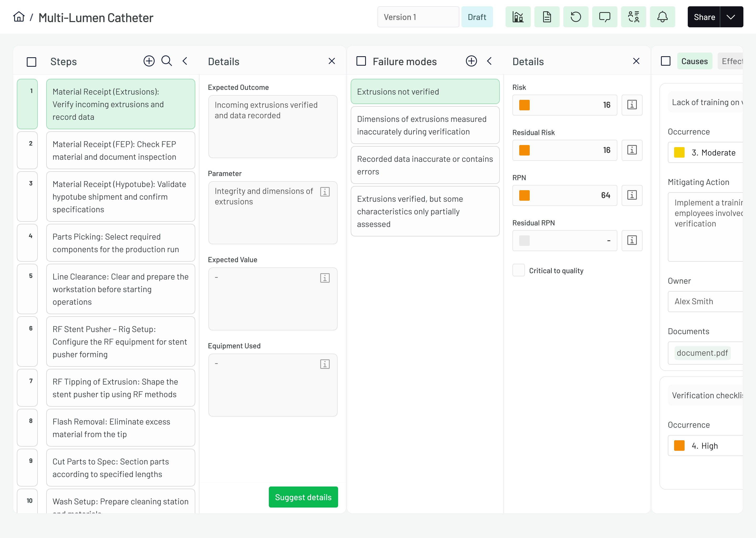
Task: Collapse Failure modes panel with chevron
Action: [489, 61]
